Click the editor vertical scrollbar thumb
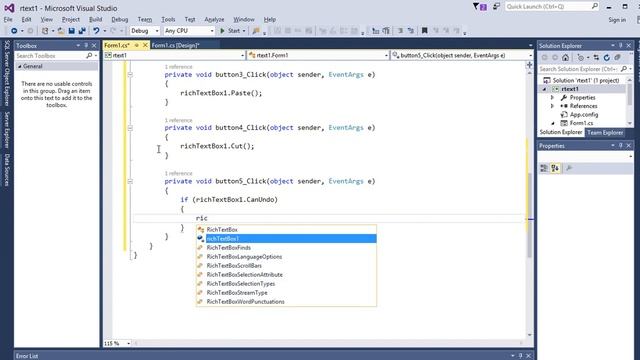 529,215
